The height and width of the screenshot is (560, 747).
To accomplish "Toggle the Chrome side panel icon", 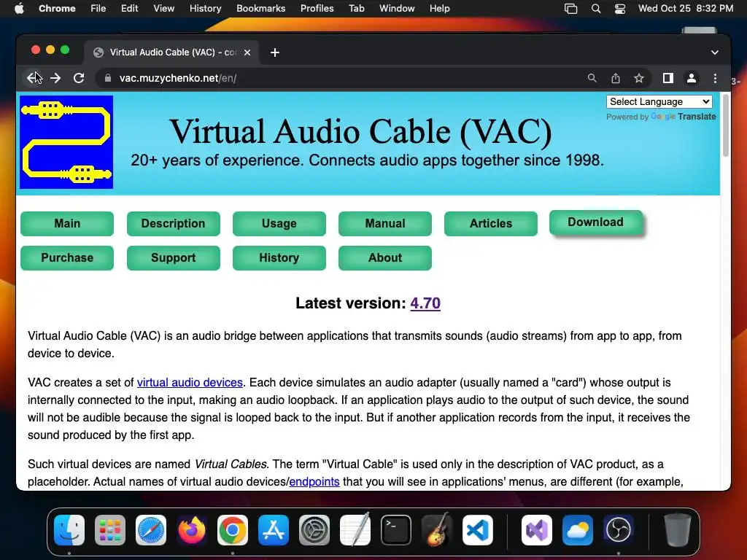I will tap(668, 78).
